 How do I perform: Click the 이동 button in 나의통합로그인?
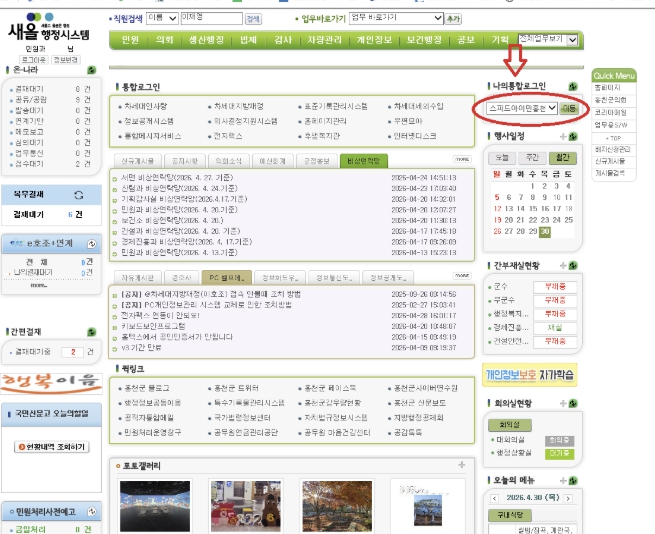pyautogui.click(x=569, y=108)
